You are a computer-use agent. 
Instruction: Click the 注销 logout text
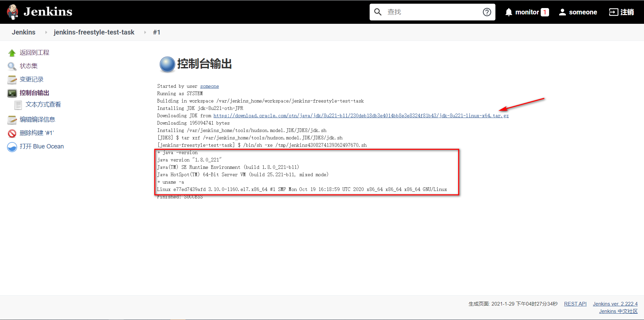tap(627, 12)
